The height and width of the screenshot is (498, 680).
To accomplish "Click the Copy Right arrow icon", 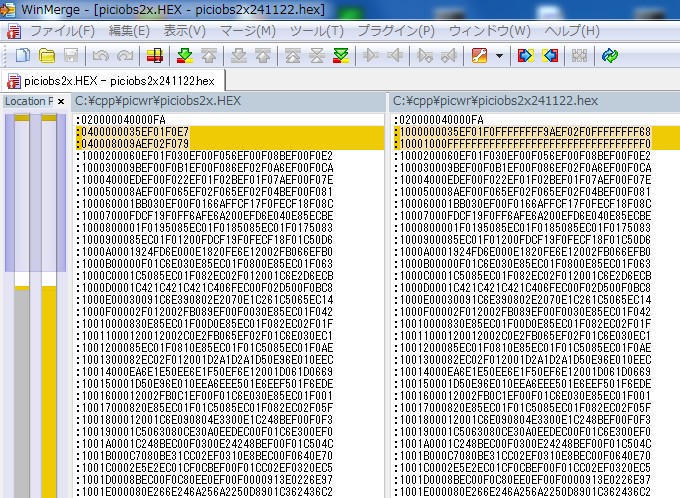I will click(x=370, y=56).
